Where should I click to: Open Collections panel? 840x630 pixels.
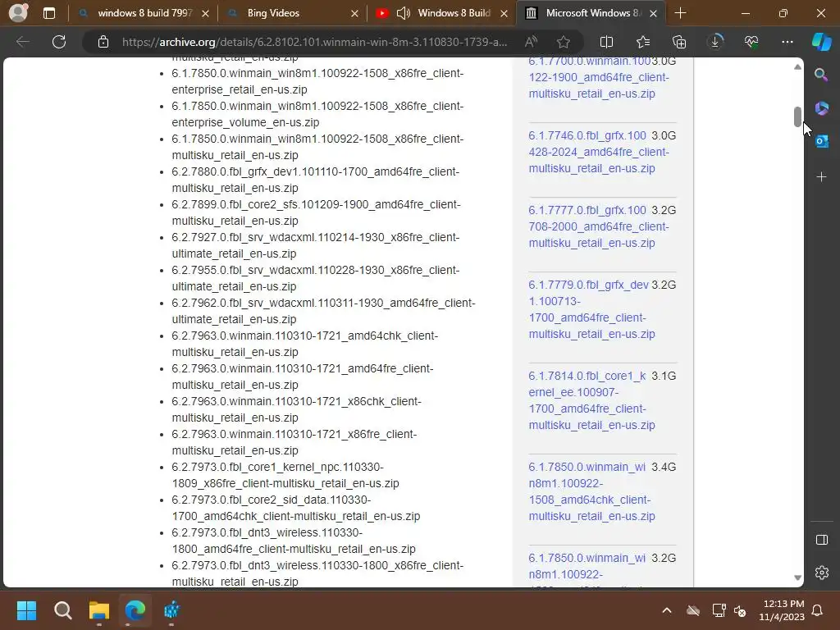point(678,41)
